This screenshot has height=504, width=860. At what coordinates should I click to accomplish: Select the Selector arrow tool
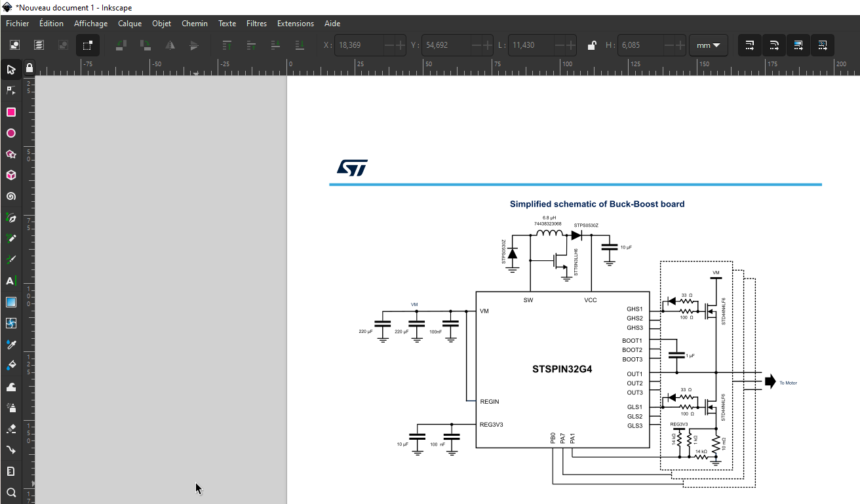click(x=11, y=70)
